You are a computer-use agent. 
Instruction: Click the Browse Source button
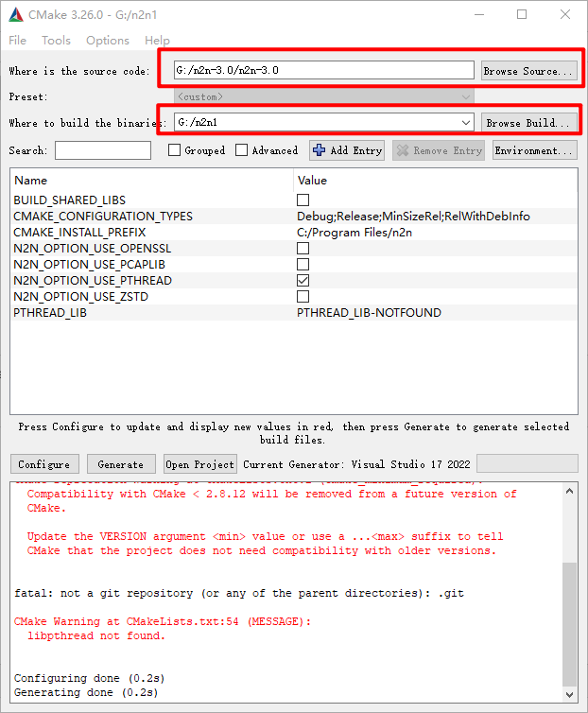tap(528, 71)
